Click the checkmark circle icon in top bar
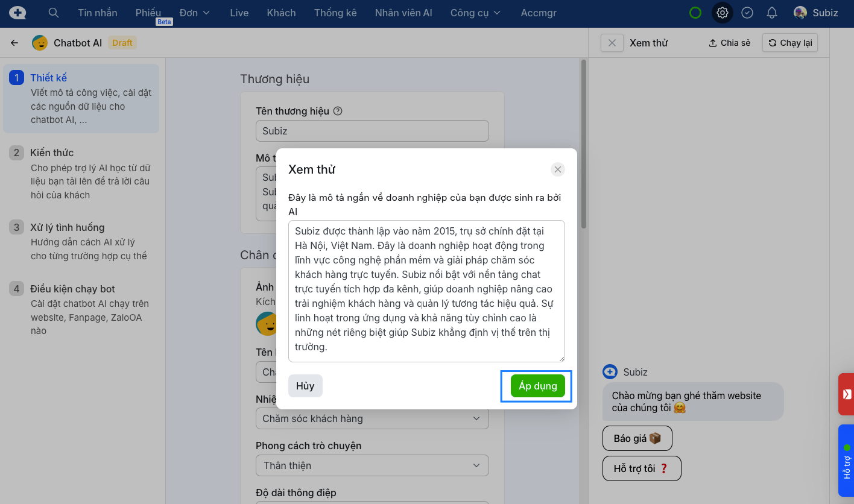Image resolution: width=854 pixels, height=504 pixels. tap(747, 13)
